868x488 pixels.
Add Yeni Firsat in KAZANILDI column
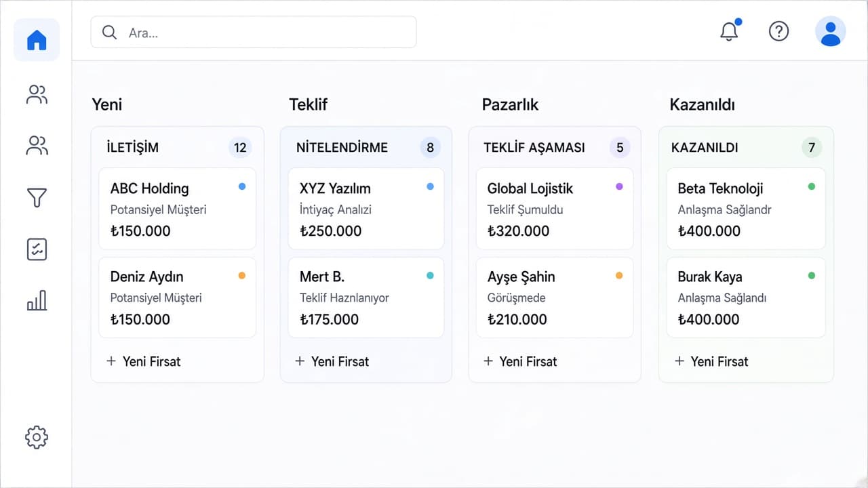711,361
